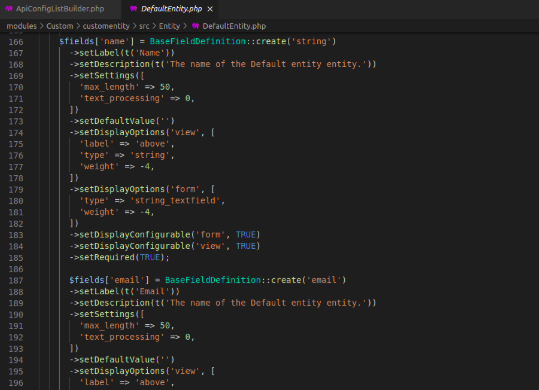Open the src breadcrumb folder
This screenshot has height=390, width=539.
click(x=144, y=26)
